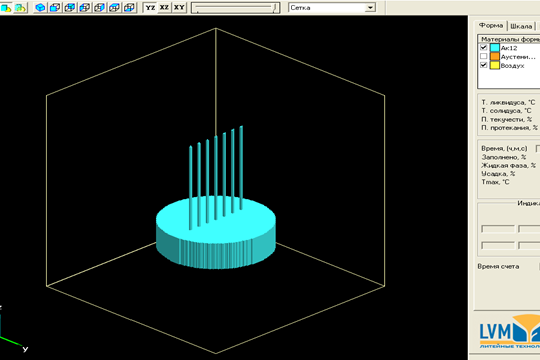Switch to the XZ section plane

(x=164, y=8)
